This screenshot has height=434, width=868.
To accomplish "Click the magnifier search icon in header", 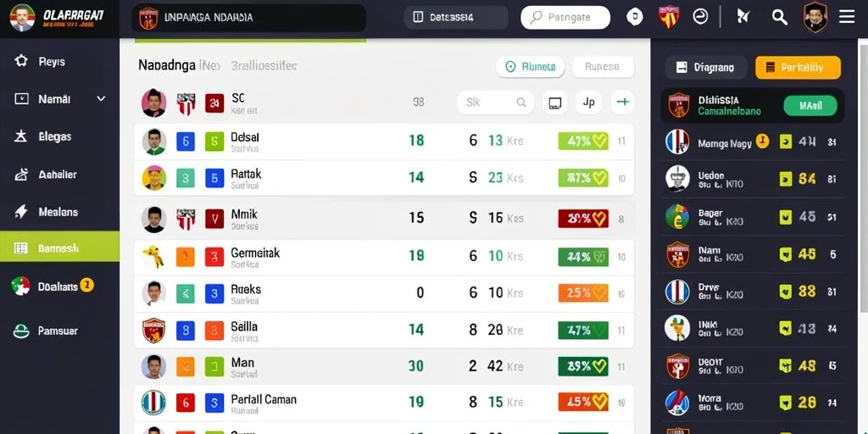I will (780, 18).
